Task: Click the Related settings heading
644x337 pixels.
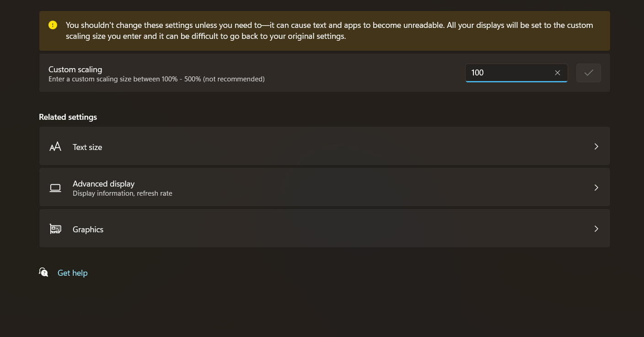Action: click(x=68, y=117)
